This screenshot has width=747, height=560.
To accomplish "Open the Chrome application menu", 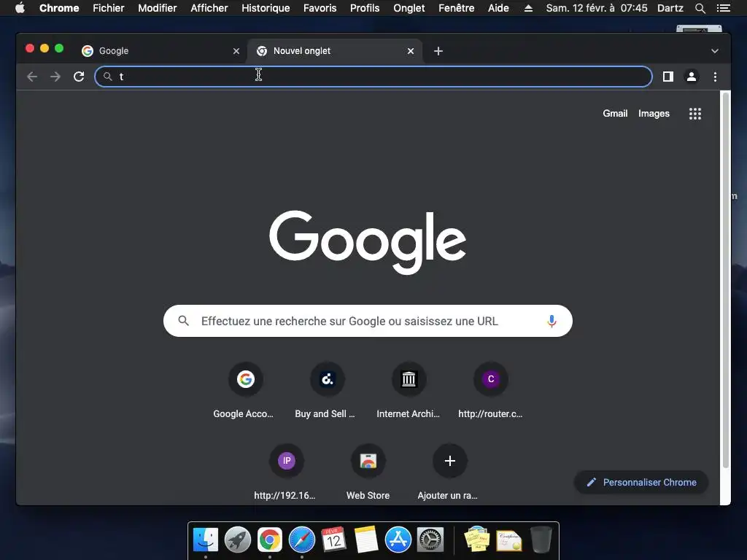I will point(59,8).
